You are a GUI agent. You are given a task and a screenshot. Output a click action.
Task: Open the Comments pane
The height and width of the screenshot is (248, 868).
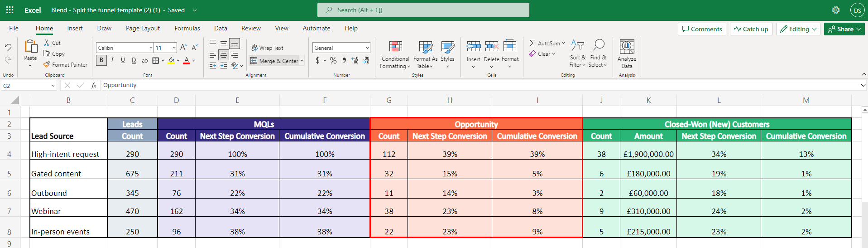pos(702,29)
